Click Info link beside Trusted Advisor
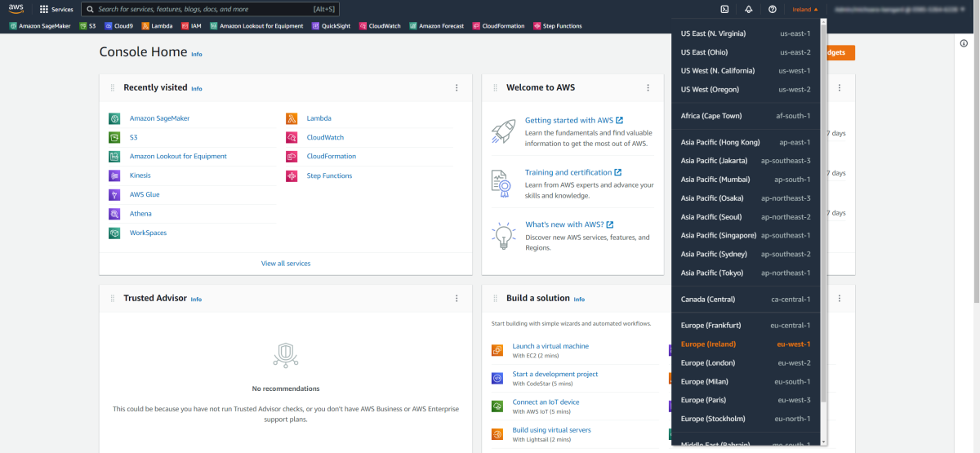Image resolution: width=980 pixels, height=453 pixels. pyautogui.click(x=196, y=300)
